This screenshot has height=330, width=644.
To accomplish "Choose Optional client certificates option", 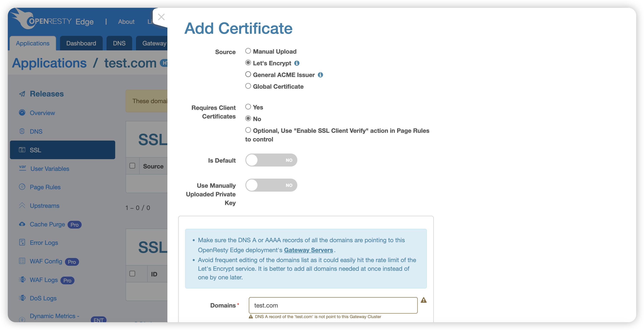I will (248, 130).
